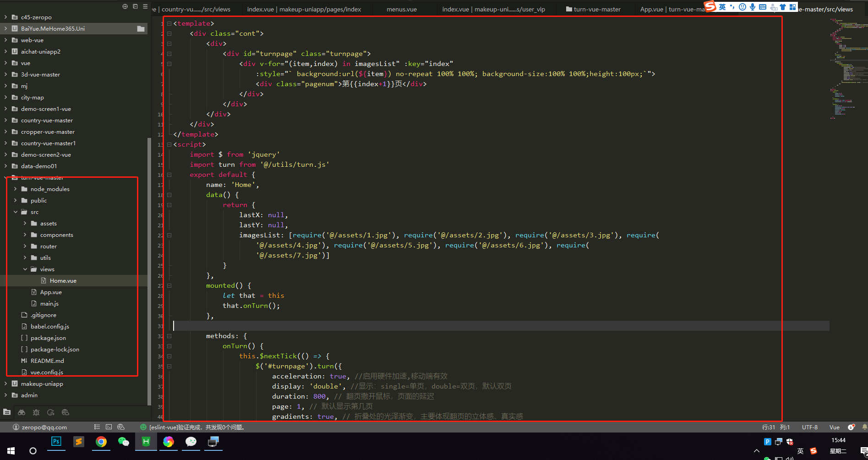Click the Sogou input emoji smiley icon

pos(742,7)
